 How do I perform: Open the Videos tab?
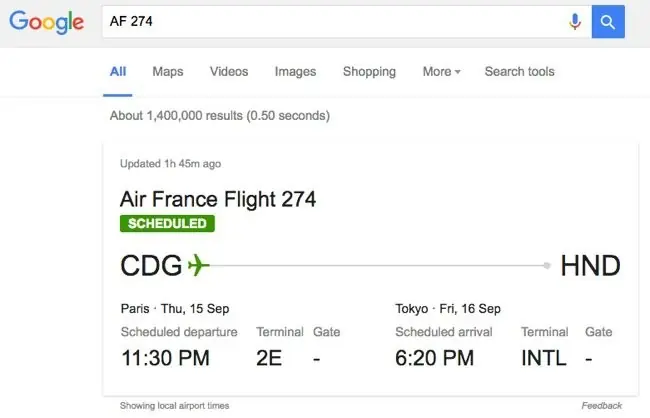pyautogui.click(x=229, y=72)
